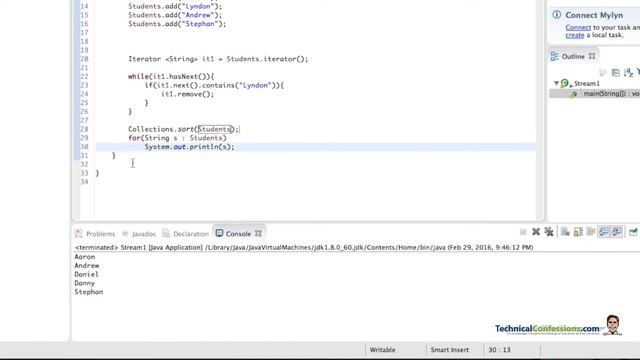
Task: Toggle alphabetical Sort in the Outline toolbar
Action: click(628, 73)
